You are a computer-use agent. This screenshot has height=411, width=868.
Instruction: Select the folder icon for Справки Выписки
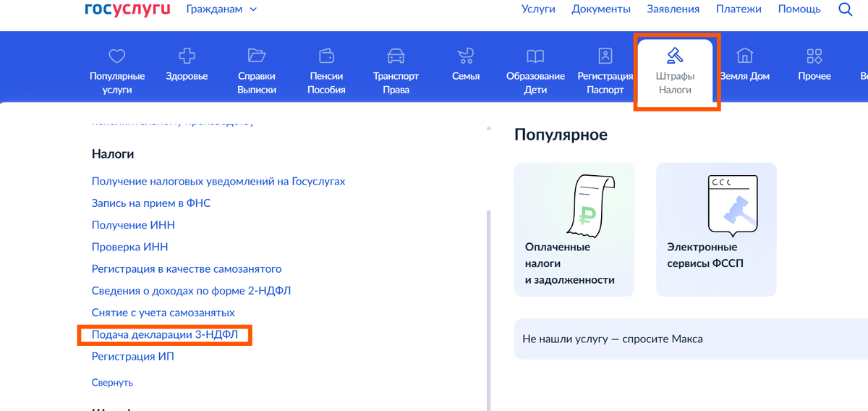[x=257, y=56]
